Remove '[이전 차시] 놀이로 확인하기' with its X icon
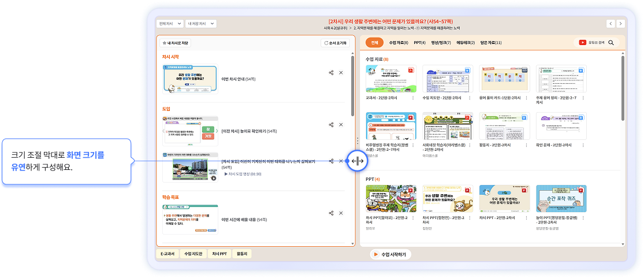 click(341, 125)
